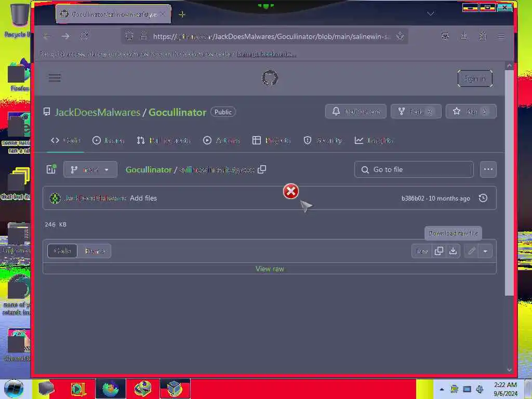Switch to the Projects tab

[x=271, y=140]
